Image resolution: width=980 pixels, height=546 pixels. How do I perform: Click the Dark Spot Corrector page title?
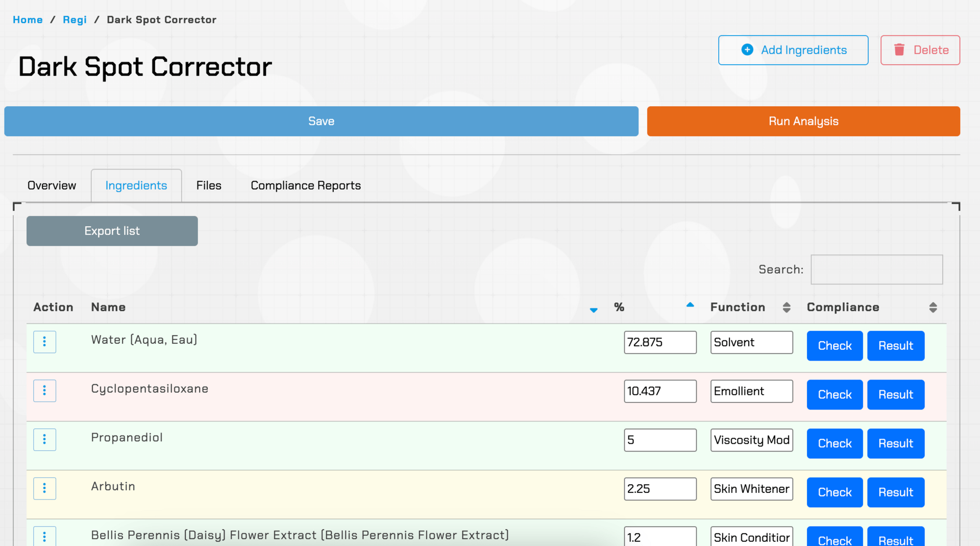pos(145,67)
